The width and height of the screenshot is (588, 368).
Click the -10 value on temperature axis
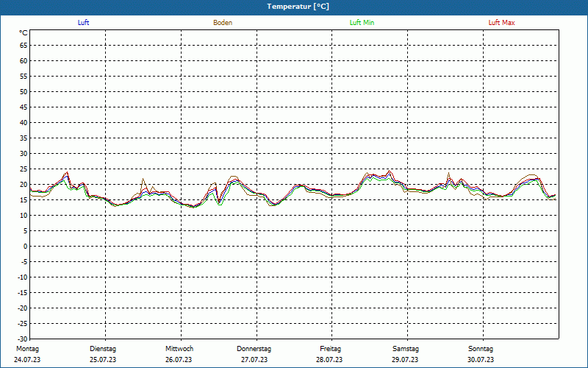[23, 277]
